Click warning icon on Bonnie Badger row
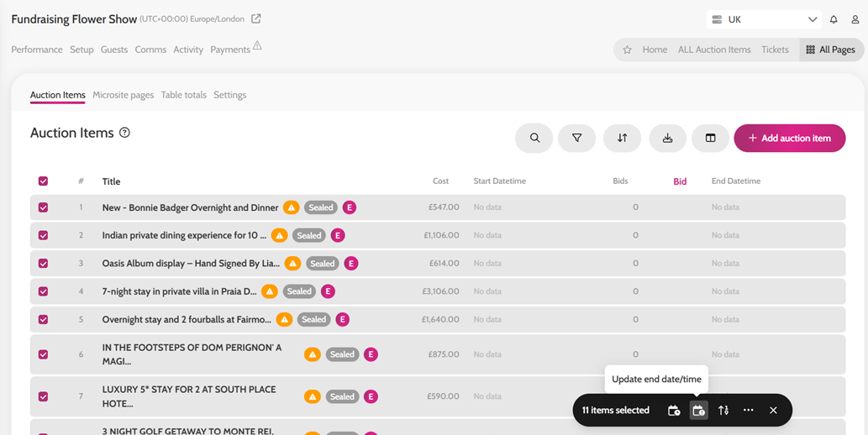868x435 pixels. point(292,207)
